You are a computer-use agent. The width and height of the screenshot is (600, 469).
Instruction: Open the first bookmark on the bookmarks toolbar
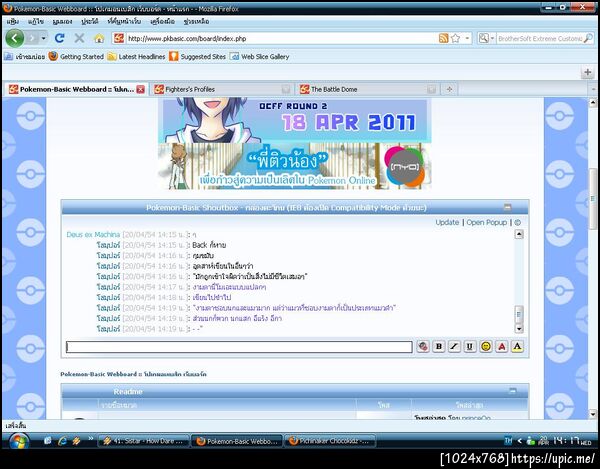(24, 57)
